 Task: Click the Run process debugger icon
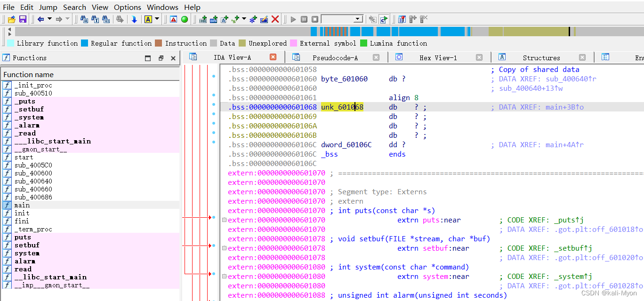pyautogui.click(x=292, y=19)
